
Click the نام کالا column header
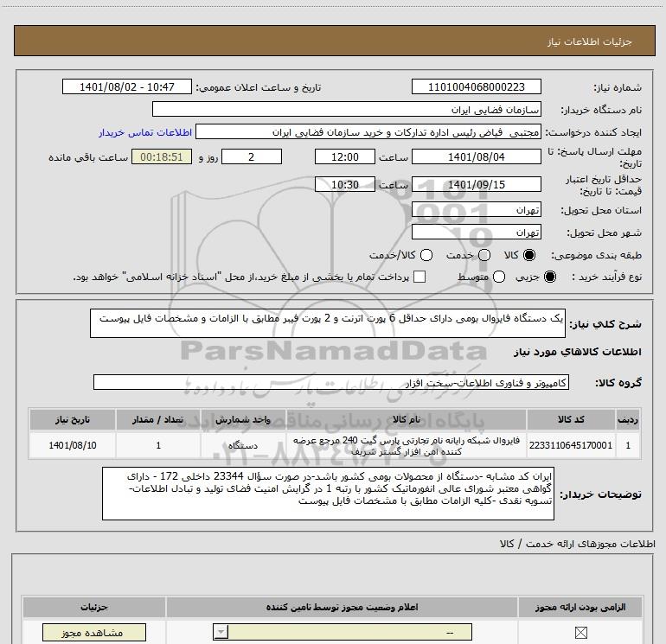click(x=406, y=419)
